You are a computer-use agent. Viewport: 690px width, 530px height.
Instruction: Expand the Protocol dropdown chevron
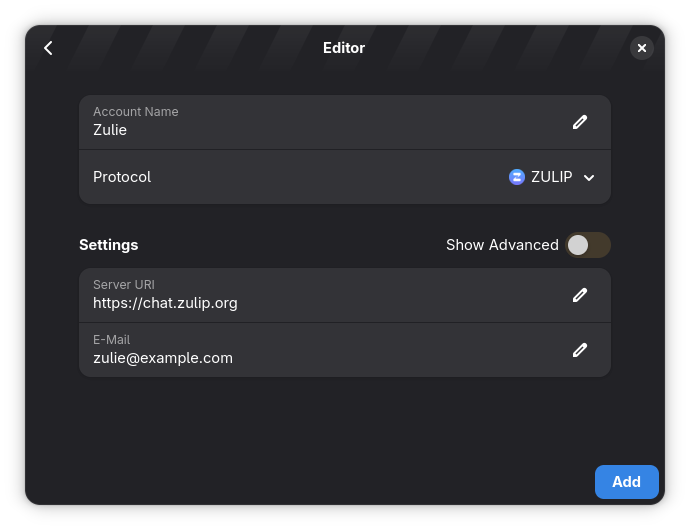point(589,178)
